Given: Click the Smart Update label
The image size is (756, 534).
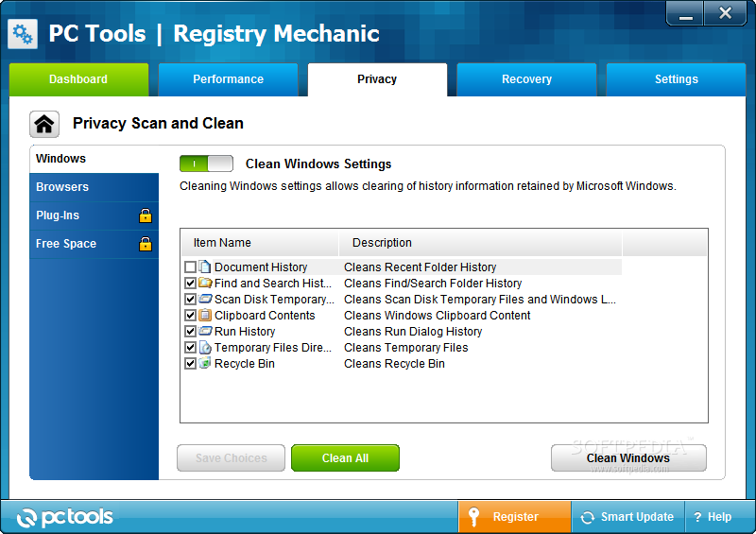Looking at the screenshot, I should (637, 517).
